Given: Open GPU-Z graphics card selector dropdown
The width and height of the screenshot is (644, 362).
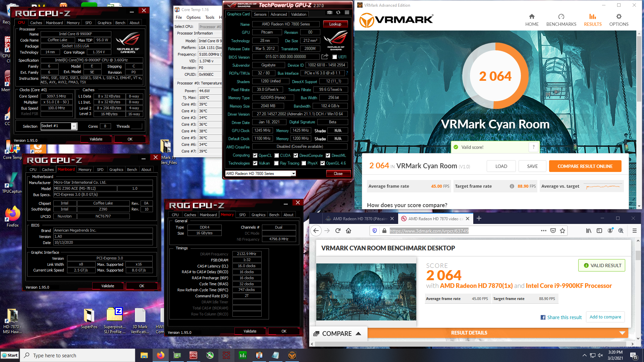Looking at the screenshot, I should pos(293,174).
